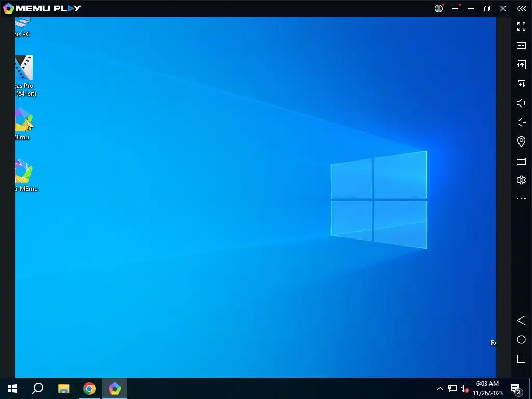Open the keymapping keyboard tool
532x399 pixels.
(521, 46)
